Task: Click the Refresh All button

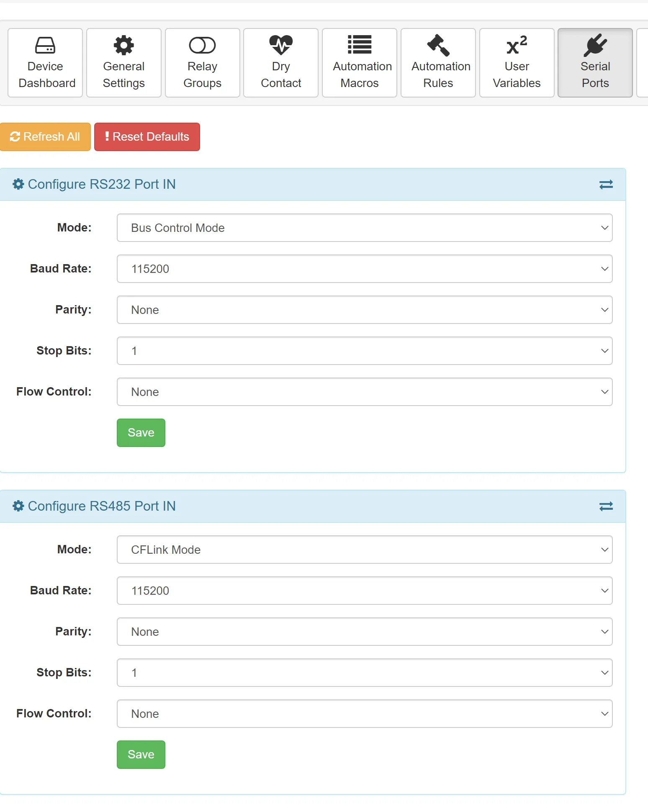Action: [45, 137]
